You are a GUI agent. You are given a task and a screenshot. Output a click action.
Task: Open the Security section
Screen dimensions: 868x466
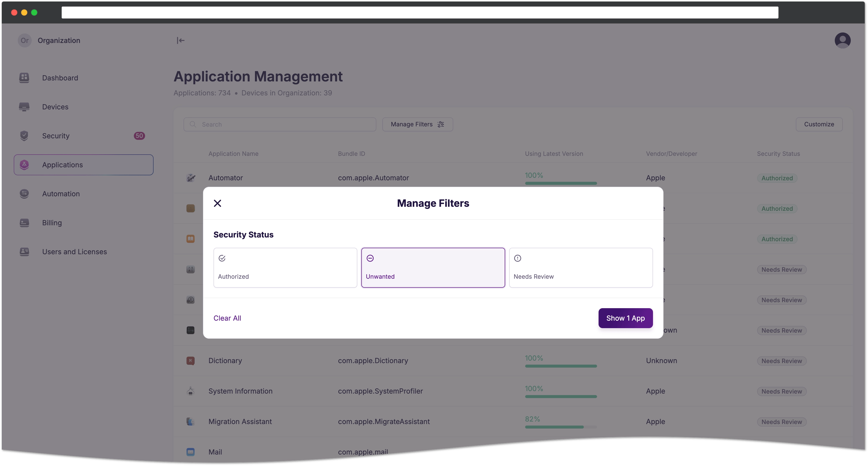pos(84,136)
